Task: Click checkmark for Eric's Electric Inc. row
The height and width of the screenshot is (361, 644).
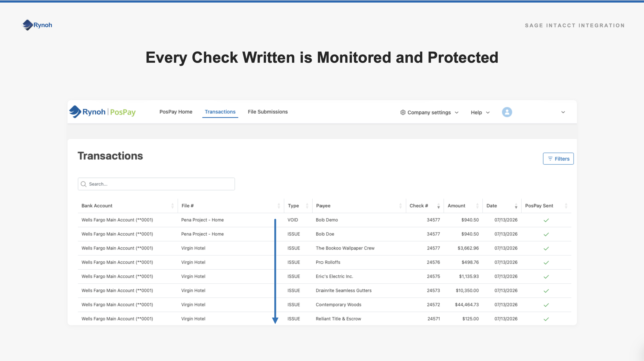Action: 546,277
